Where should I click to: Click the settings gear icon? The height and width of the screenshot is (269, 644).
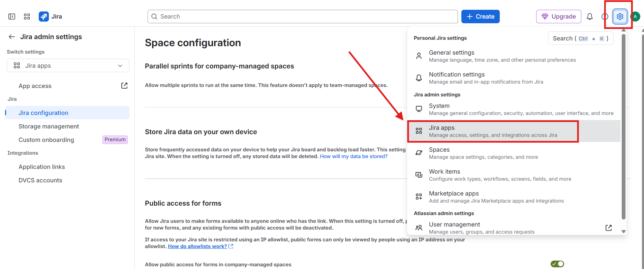click(x=620, y=17)
